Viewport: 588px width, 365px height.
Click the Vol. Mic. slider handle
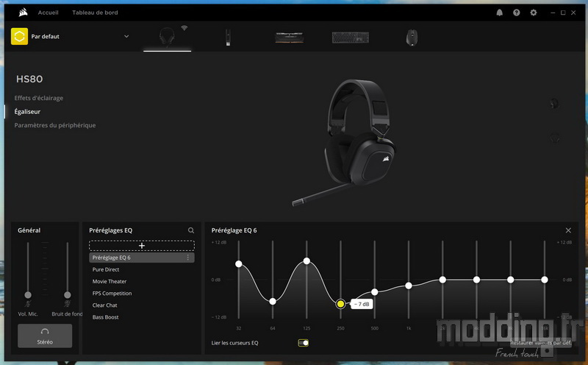(28, 295)
